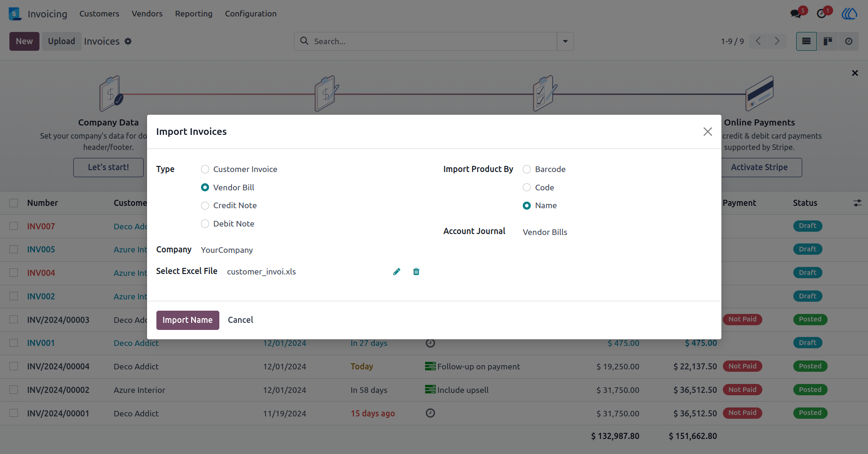
Task: Go to the next page of records
Action: (777, 41)
